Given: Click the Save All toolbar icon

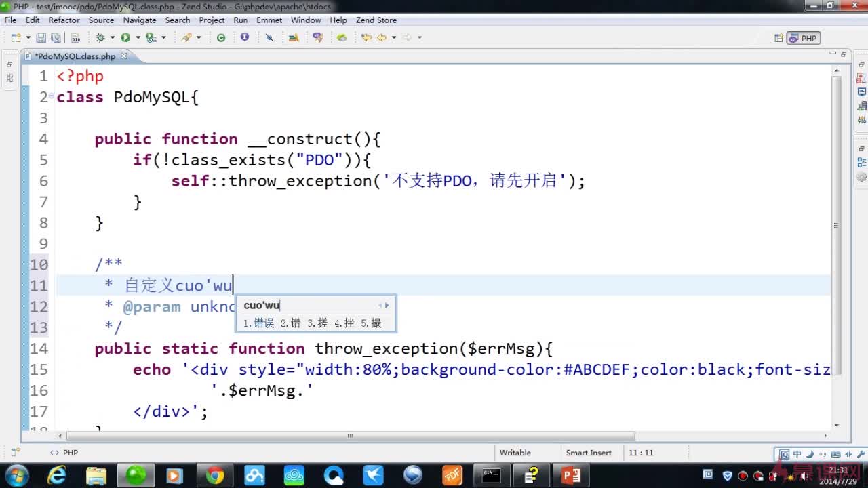Looking at the screenshot, I should [56, 38].
